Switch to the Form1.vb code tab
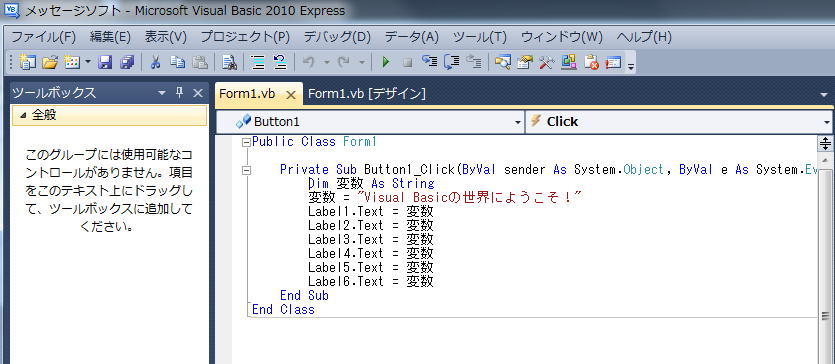835x364 pixels. click(x=247, y=94)
